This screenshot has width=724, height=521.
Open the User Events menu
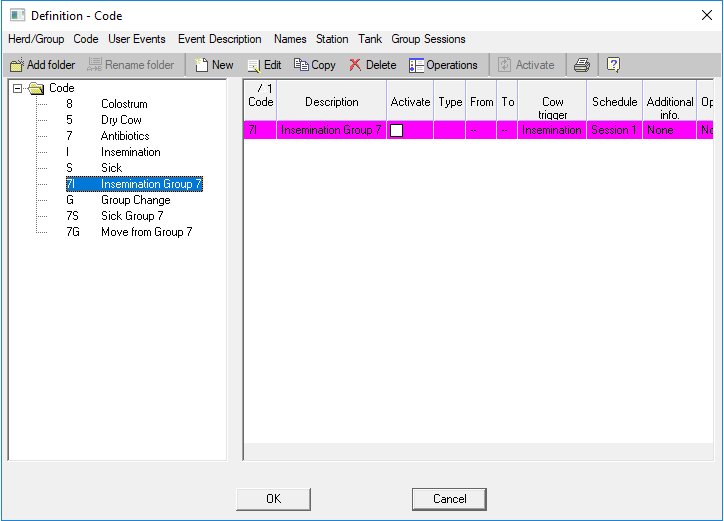point(137,39)
